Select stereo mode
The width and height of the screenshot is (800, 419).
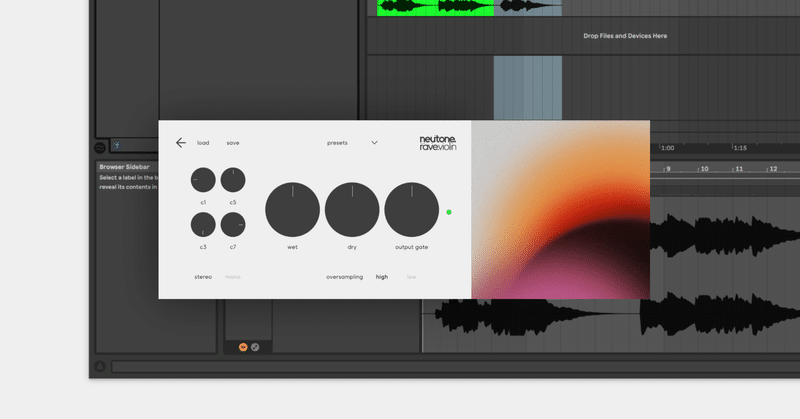[x=203, y=277]
